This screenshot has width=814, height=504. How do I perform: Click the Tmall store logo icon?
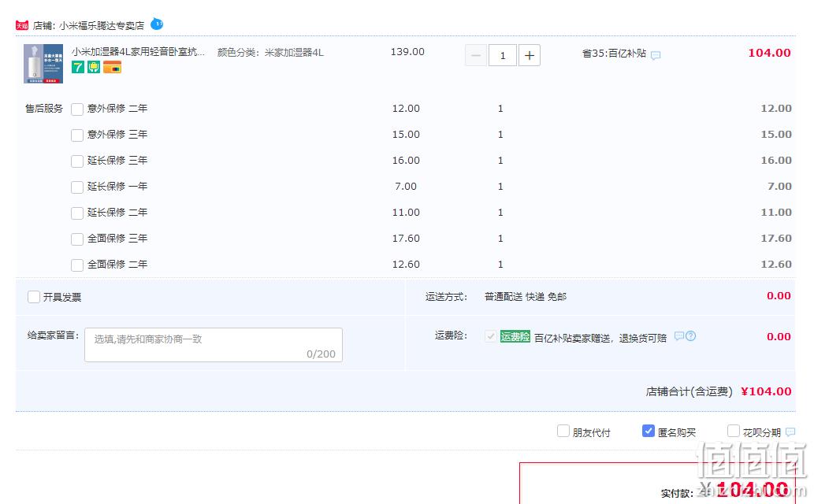tap(22, 25)
